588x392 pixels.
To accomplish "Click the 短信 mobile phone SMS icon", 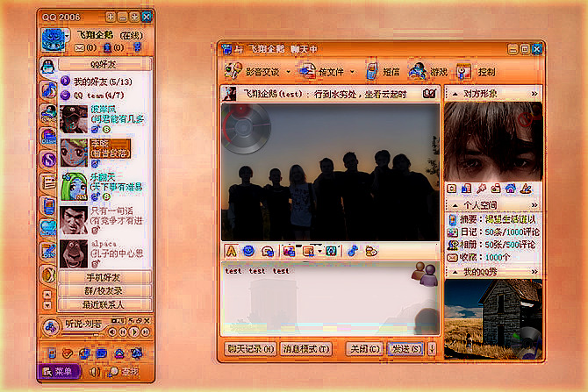I will (x=371, y=71).
